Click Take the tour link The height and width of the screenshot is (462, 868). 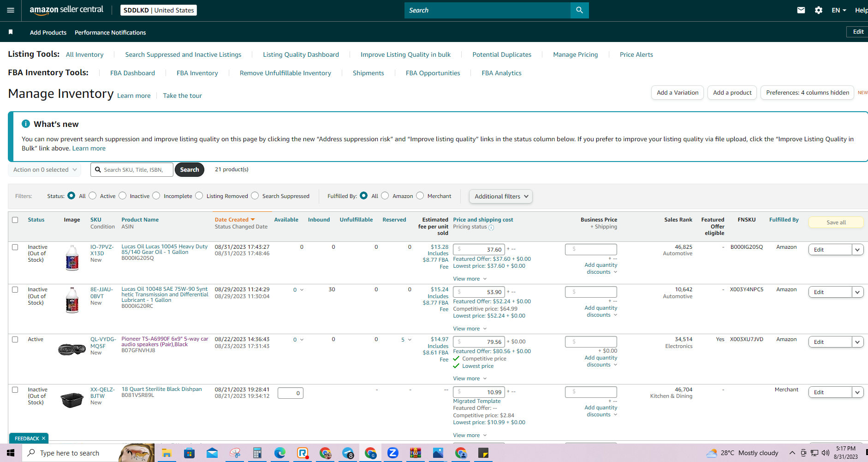coord(182,96)
